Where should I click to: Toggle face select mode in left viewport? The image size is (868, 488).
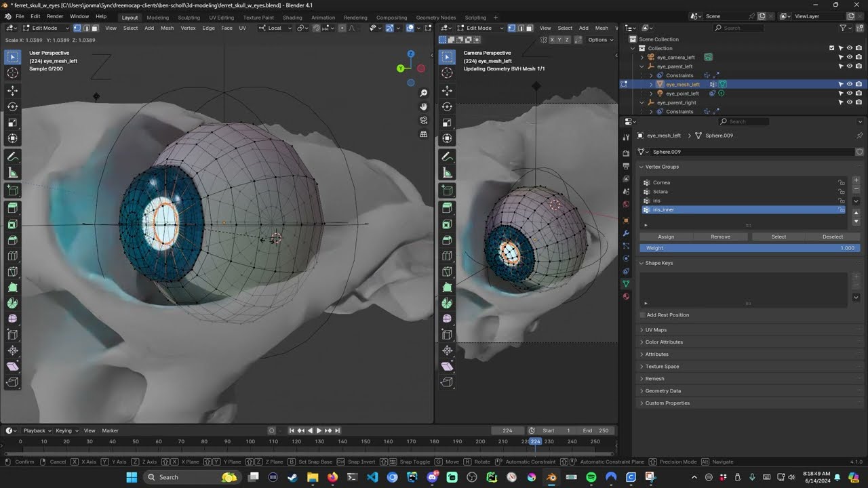(95, 28)
